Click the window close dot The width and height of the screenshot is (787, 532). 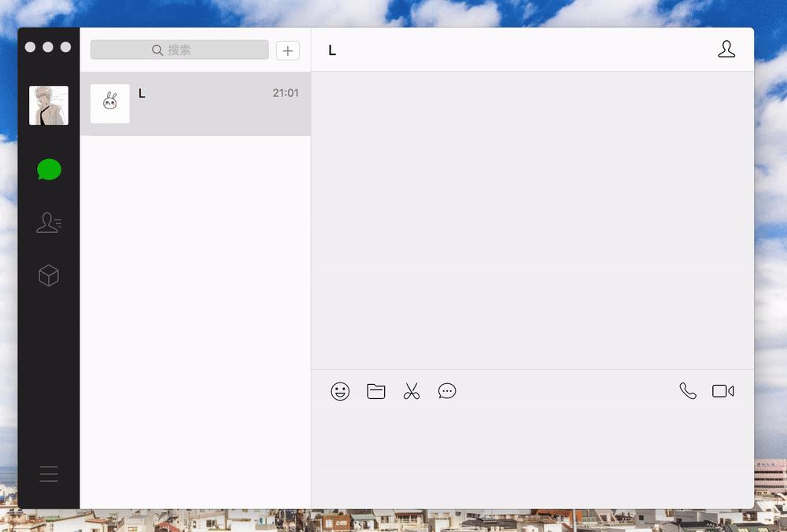[30, 46]
